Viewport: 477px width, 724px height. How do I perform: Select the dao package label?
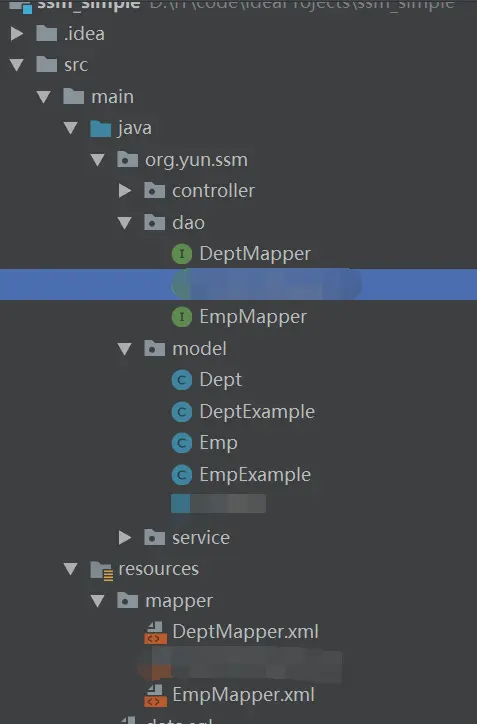point(188,223)
